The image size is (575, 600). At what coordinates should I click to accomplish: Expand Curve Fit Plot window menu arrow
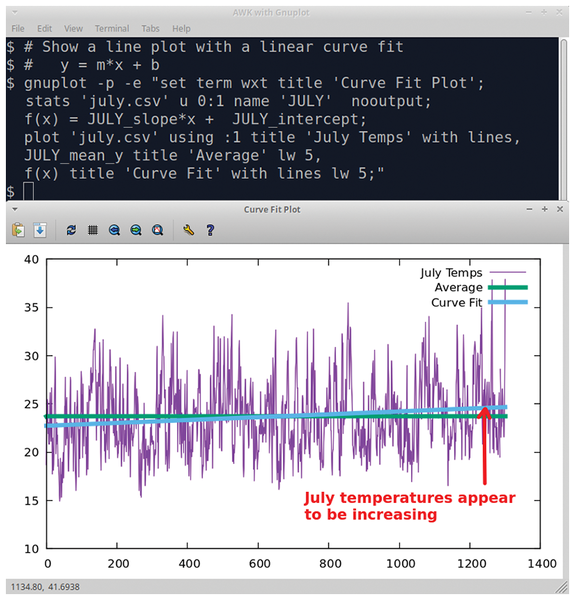15,209
